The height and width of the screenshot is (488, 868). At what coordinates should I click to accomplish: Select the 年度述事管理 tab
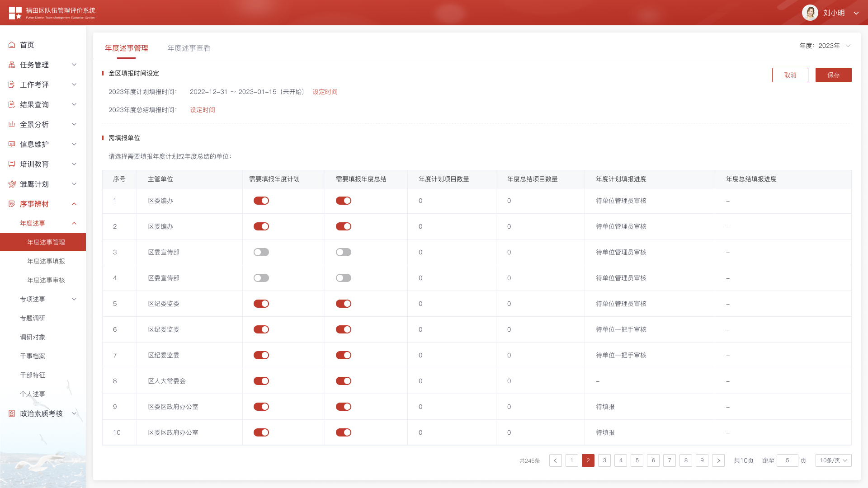pyautogui.click(x=127, y=48)
